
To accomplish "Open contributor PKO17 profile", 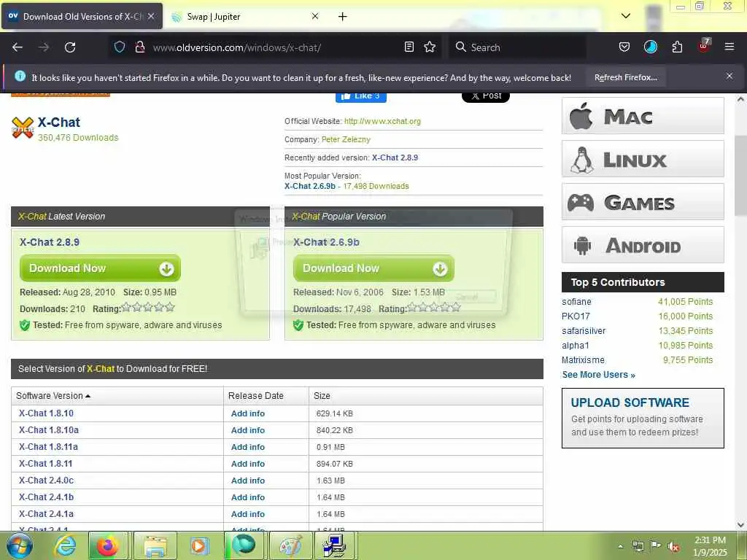I will pyautogui.click(x=576, y=316).
